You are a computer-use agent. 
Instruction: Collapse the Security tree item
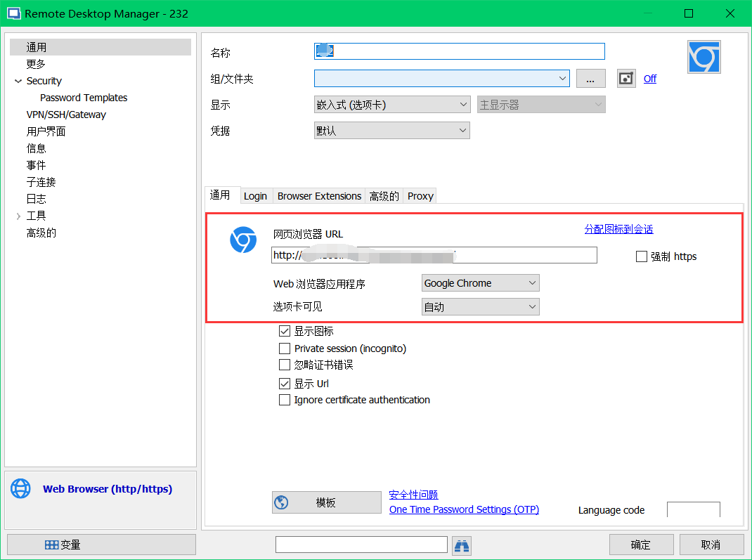point(18,81)
